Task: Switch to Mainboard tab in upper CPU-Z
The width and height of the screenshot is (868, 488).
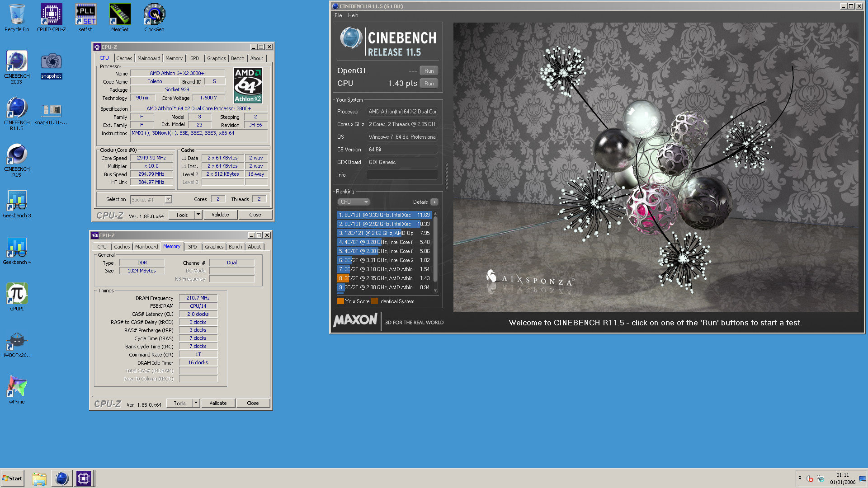Action: 149,58
